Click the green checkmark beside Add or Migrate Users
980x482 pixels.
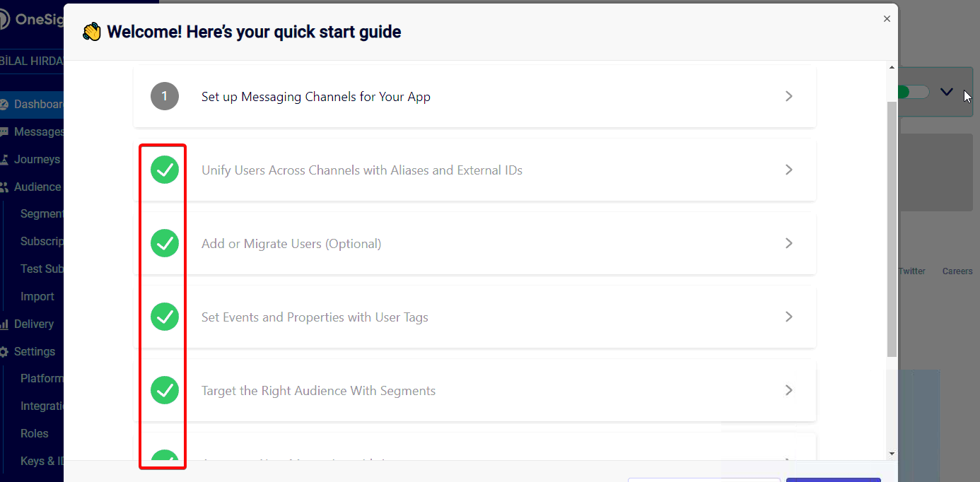tap(165, 243)
